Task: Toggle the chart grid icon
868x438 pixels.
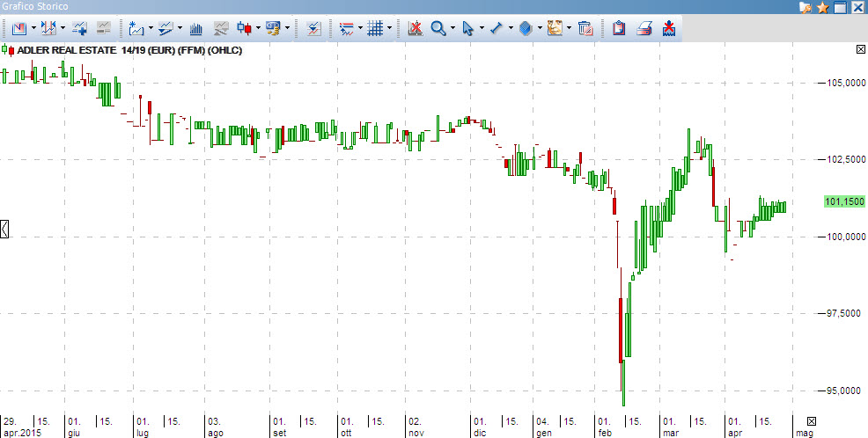Action: coord(375,28)
